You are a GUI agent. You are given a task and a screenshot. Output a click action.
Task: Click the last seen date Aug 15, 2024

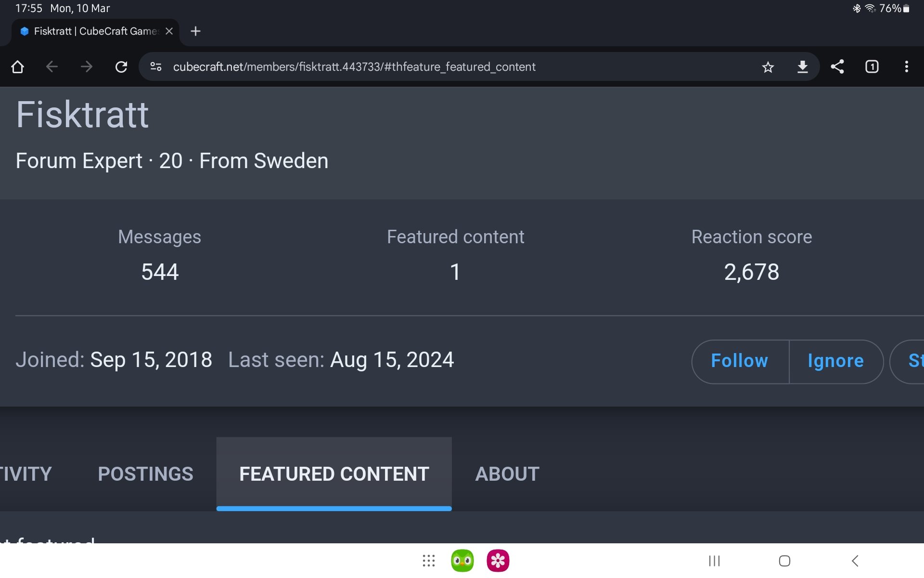[392, 360]
